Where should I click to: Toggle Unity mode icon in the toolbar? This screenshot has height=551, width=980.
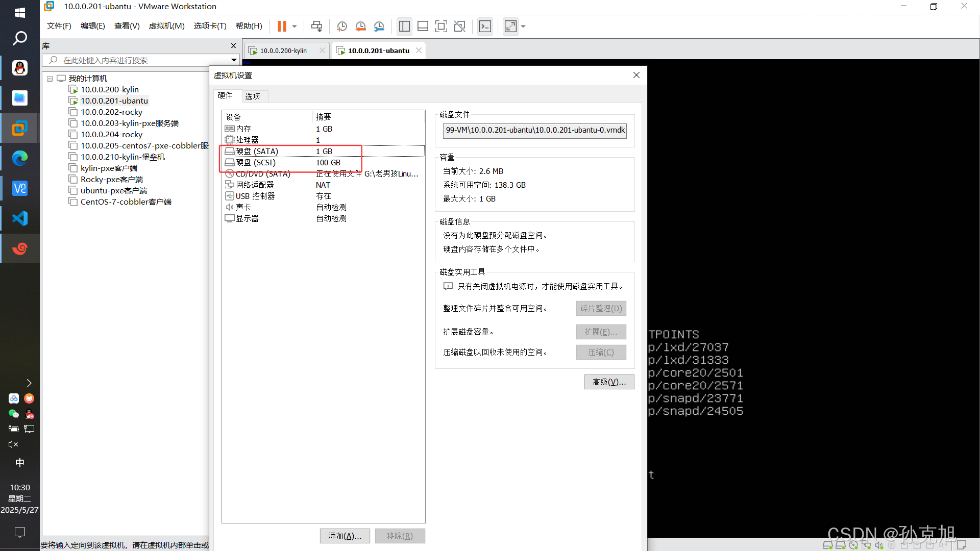(x=459, y=26)
